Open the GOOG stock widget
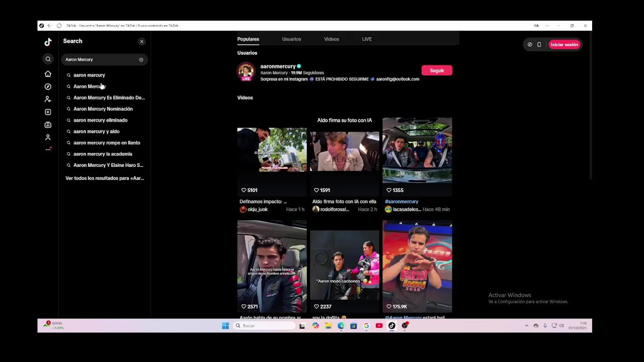This screenshot has height=362, width=644. (54, 325)
